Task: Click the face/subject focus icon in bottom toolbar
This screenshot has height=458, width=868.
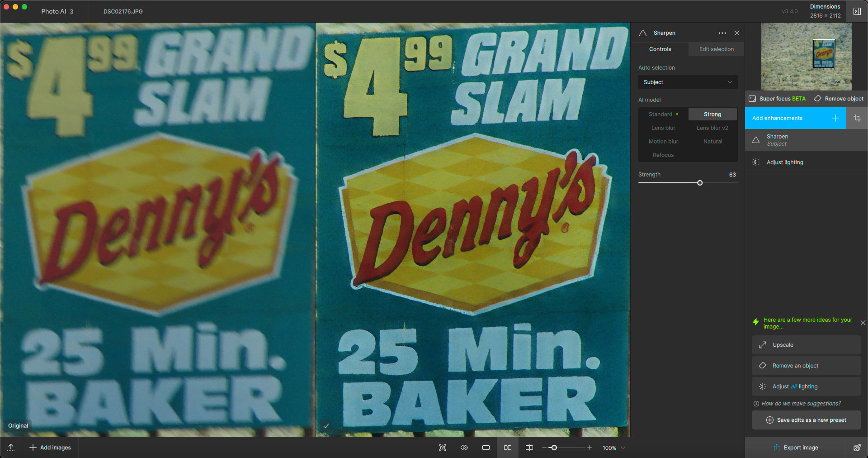Action: click(x=443, y=448)
